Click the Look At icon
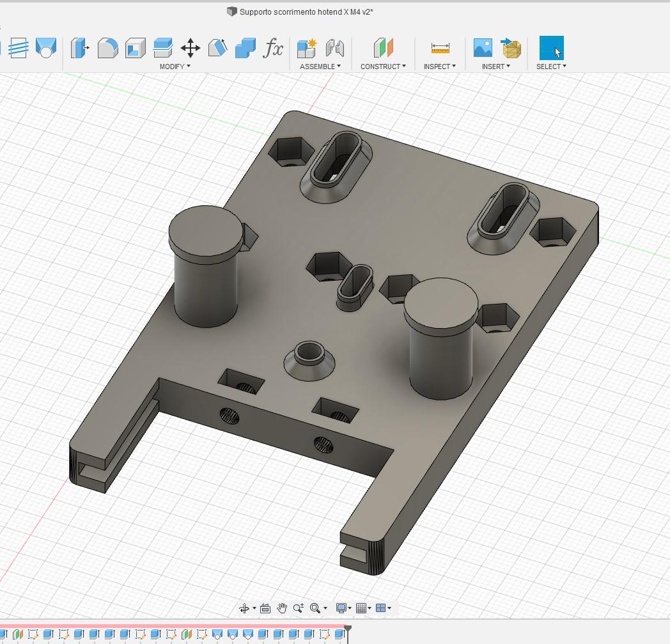 point(265,608)
